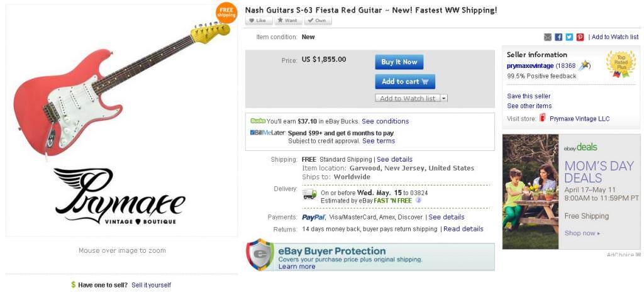Toggle the Like heart button
Viewport: 644px width, 300px height.
coord(258,21)
